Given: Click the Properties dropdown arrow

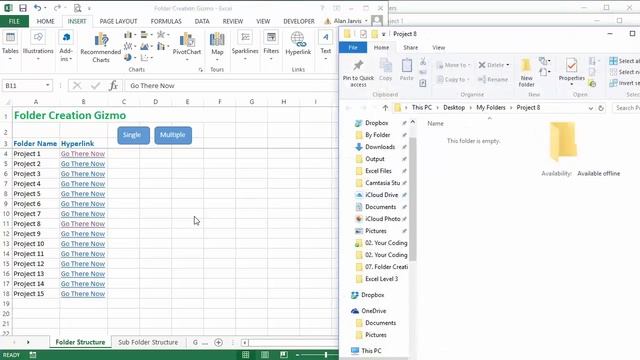Looking at the screenshot, I should (x=571, y=84).
